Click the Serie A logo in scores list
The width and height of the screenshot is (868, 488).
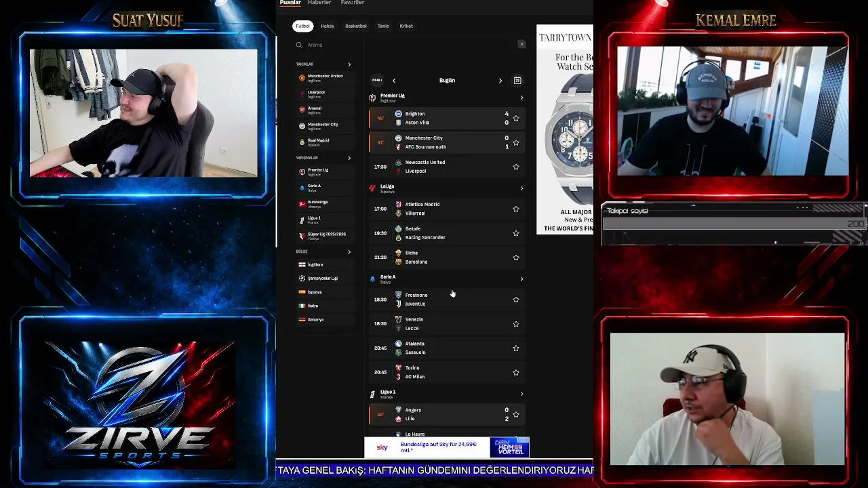click(x=372, y=279)
